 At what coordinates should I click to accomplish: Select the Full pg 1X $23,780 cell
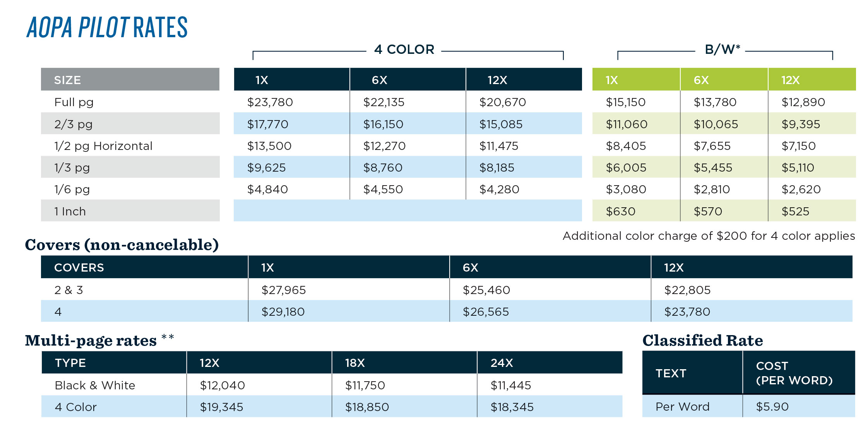[x=270, y=102]
